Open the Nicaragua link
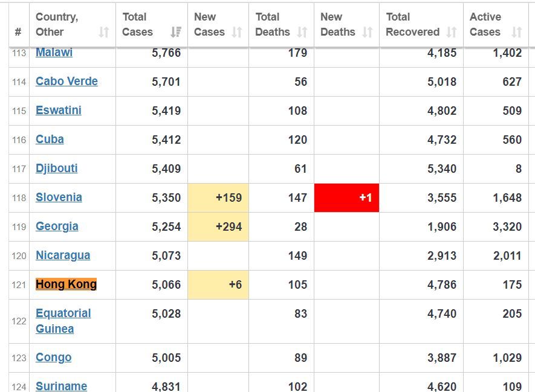The height and width of the screenshot is (392, 535). click(x=63, y=255)
